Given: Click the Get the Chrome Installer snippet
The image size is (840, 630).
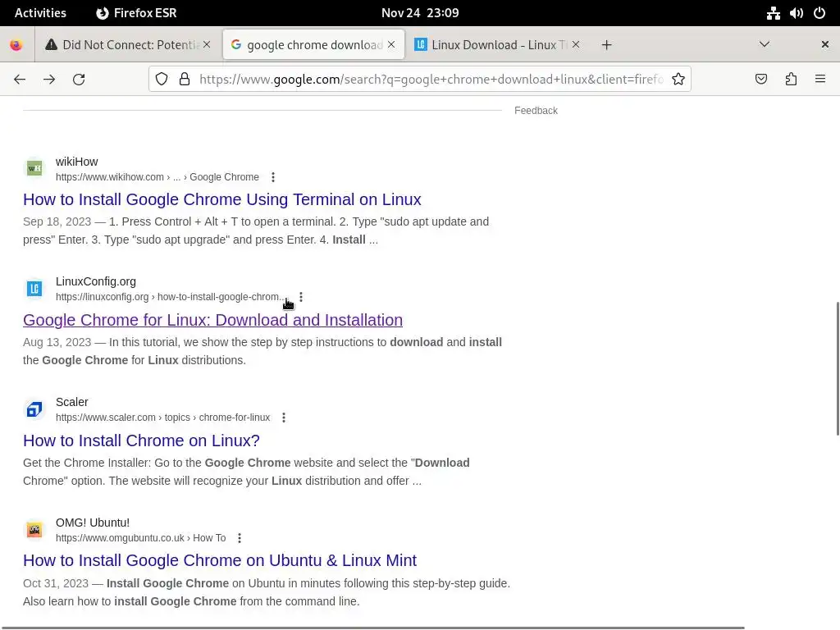Looking at the screenshot, I should click(x=246, y=472).
